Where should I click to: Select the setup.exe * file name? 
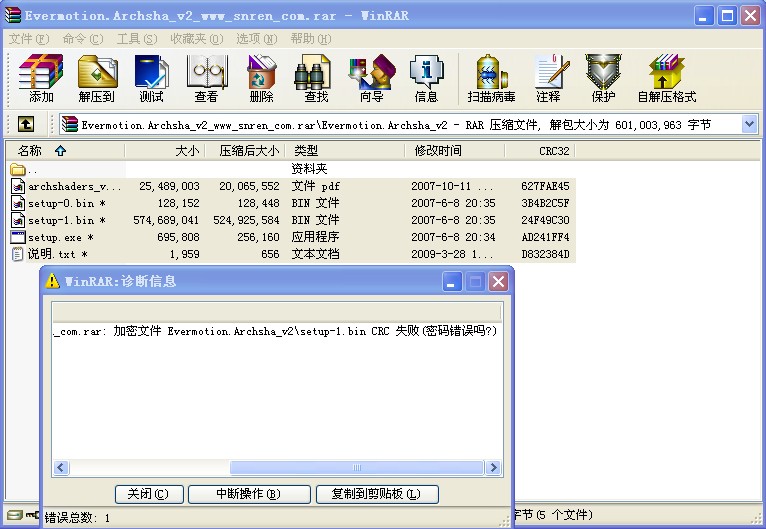tap(61, 237)
